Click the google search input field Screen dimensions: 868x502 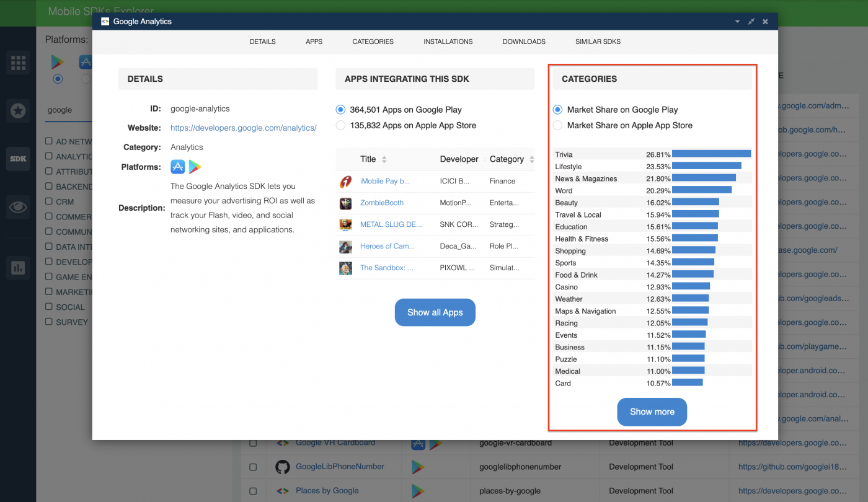(69, 110)
